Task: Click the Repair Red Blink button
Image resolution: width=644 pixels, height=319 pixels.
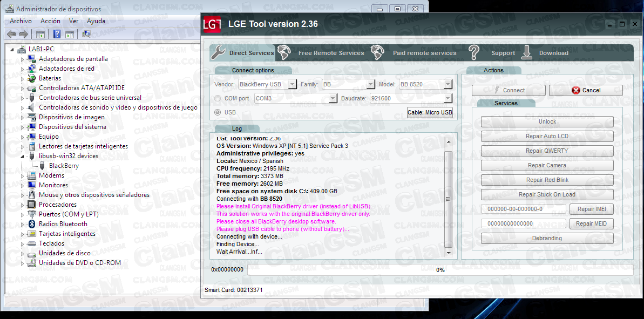Action: [547, 180]
